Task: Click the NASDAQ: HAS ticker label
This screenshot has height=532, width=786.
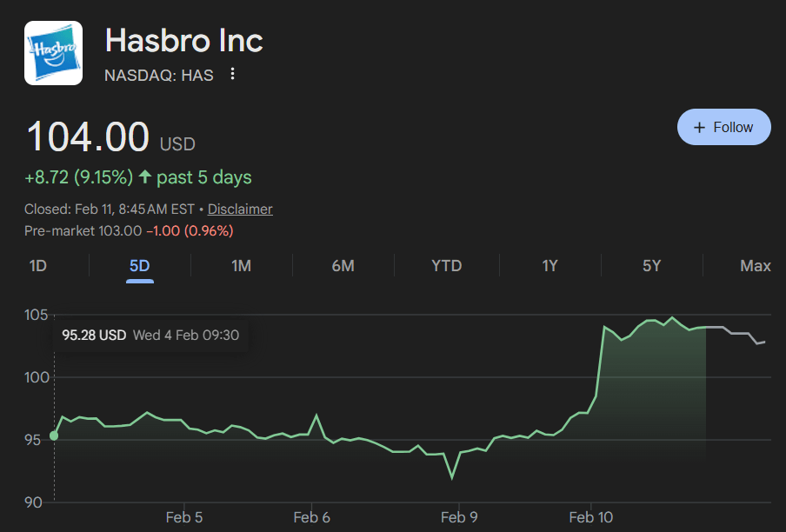Action: click(158, 75)
